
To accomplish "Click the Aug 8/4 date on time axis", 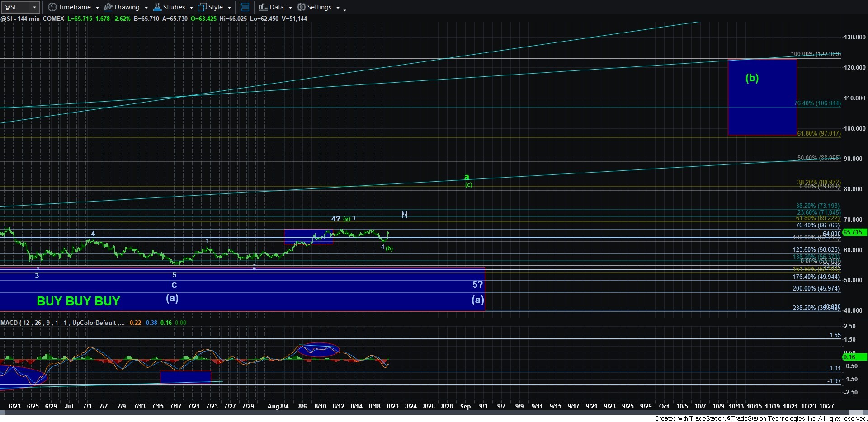I will (x=278, y=407).
